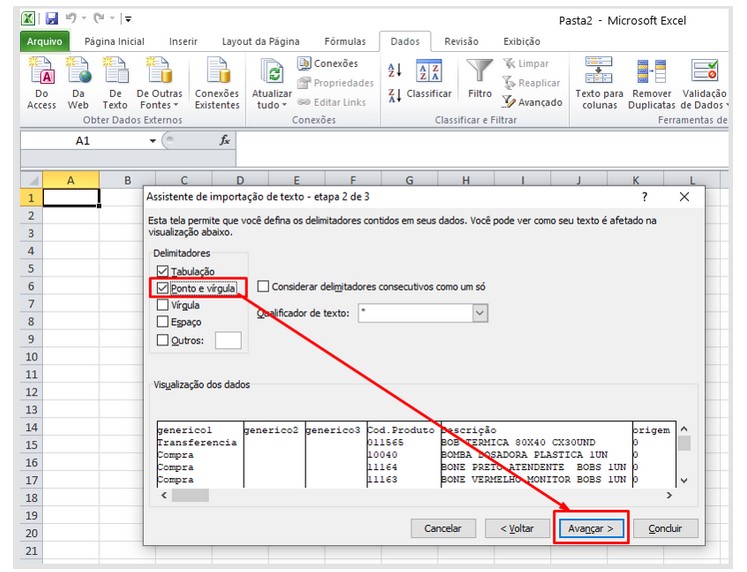This screenshot has width=747, height=572.
Task: Enable Espaço delimiter checkbox
Action: coord(162,322)
